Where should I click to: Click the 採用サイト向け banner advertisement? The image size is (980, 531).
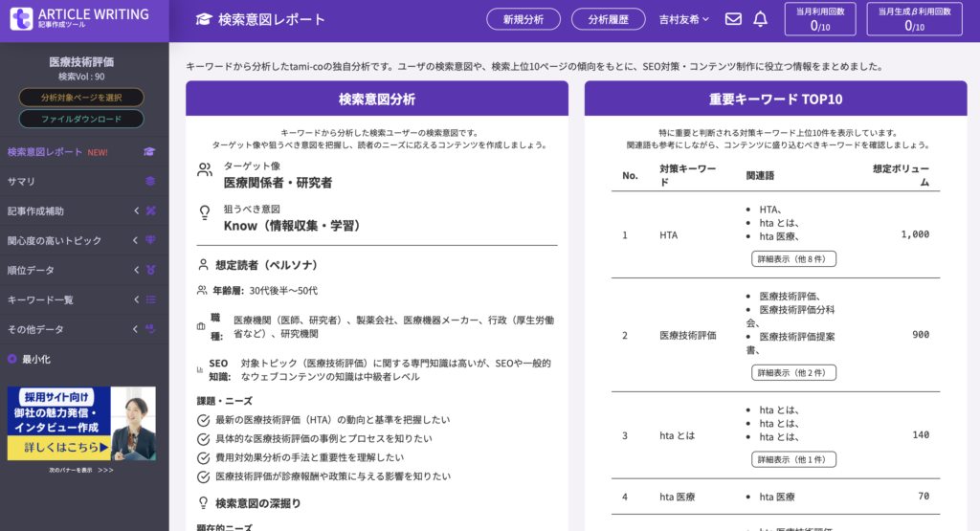pyautogui.click(x=81, y=423)
